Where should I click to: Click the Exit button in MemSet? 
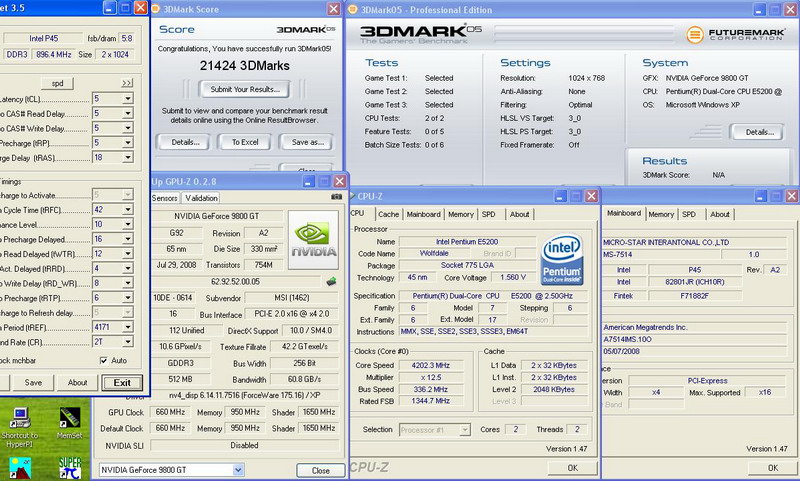click(x=122, y=383)
